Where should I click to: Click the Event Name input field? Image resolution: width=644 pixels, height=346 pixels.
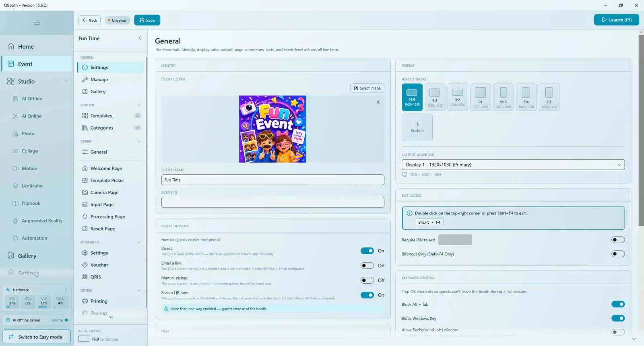[273, 180]
